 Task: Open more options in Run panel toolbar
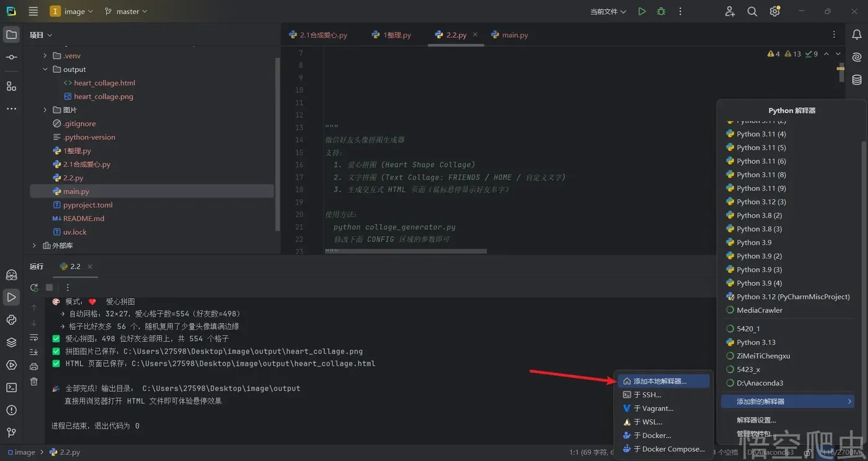pyautogui.click(x=68, y=288)
